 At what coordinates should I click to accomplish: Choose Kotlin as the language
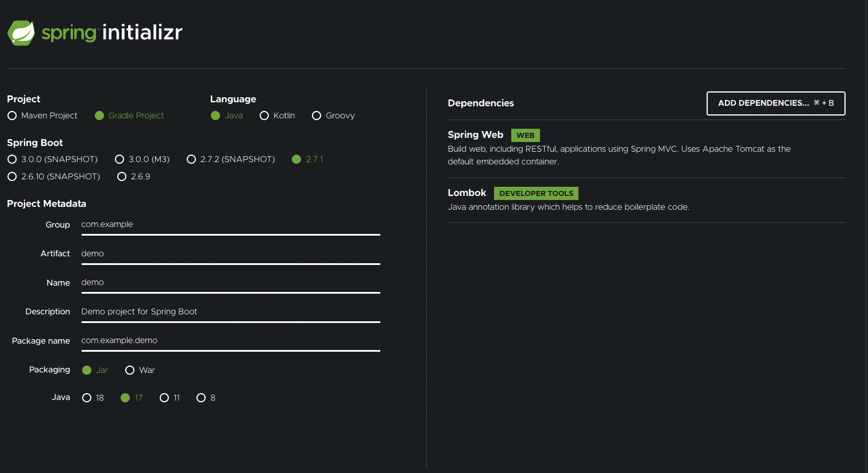277,116
